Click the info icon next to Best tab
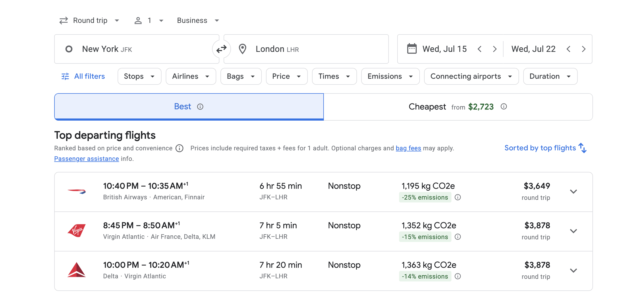This screenshot has height=297, width=644. point(200,107)
